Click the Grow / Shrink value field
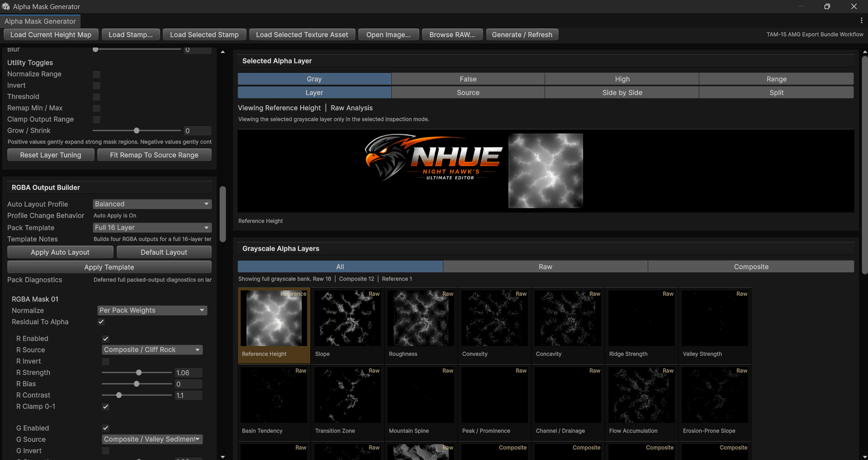 point(197,131)
